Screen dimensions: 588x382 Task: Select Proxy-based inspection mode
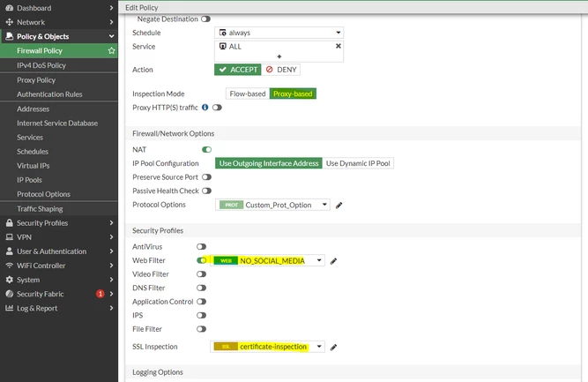point(293,94)
